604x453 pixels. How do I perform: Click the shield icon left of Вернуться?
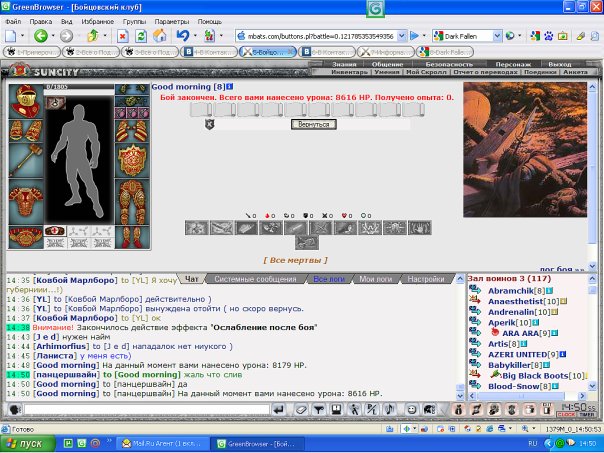click(209, 124)
